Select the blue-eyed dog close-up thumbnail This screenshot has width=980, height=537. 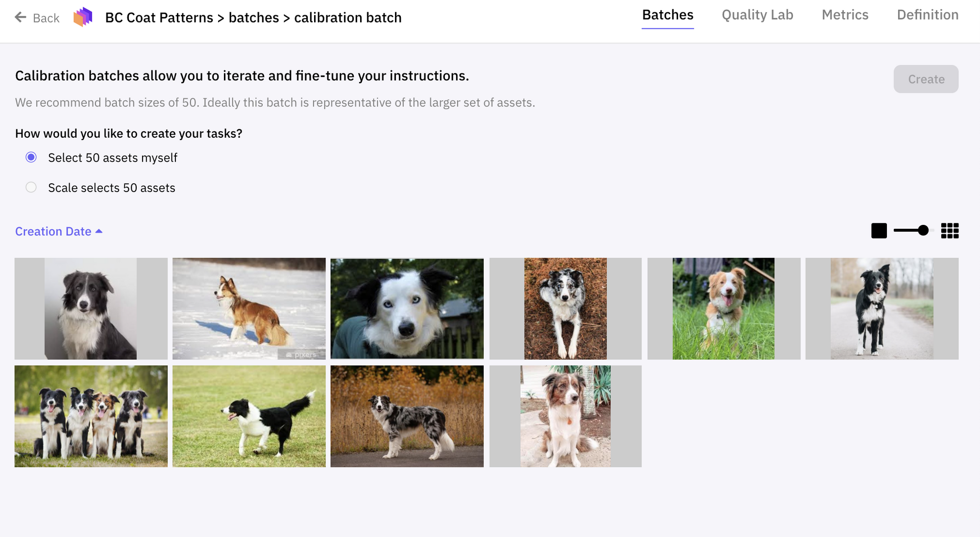tap(407, 309)
